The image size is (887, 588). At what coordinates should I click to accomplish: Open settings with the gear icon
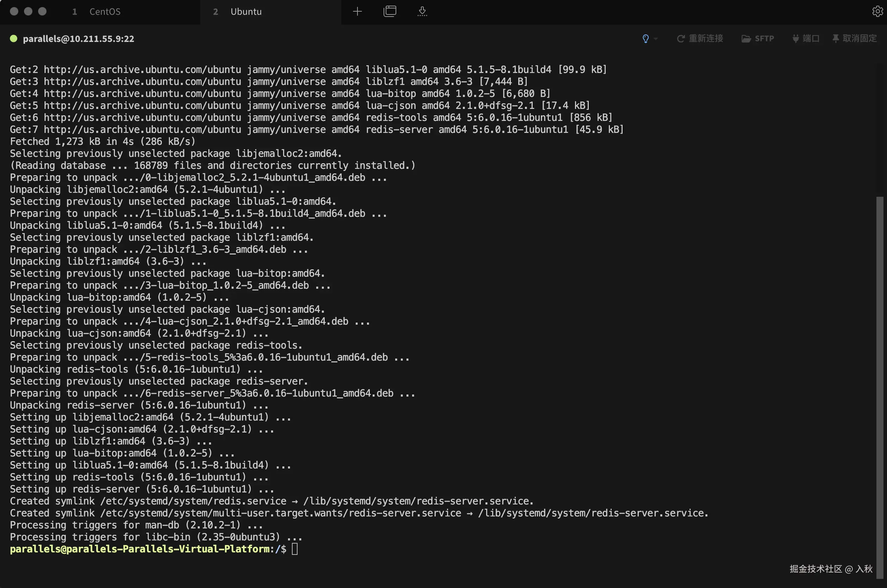coord(877,11)
